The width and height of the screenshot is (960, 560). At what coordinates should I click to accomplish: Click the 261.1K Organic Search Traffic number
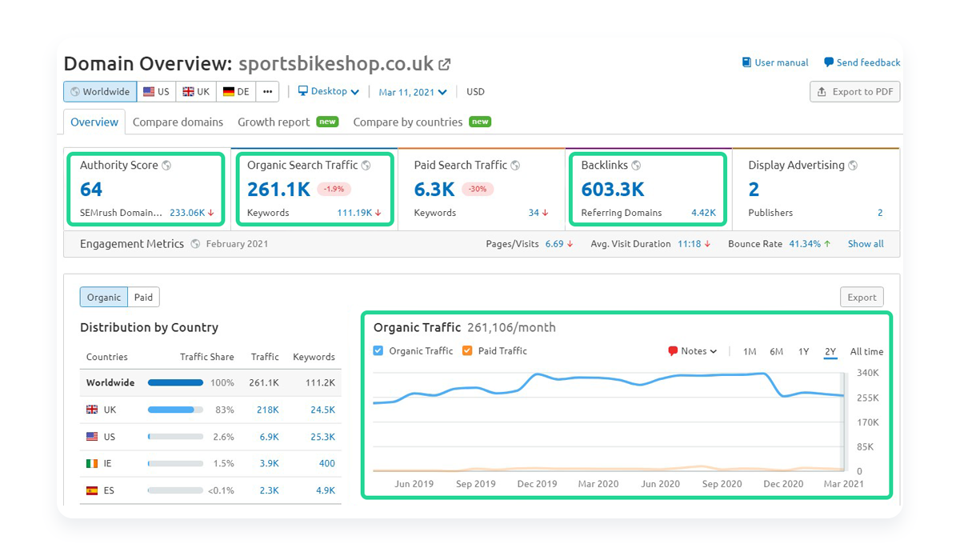(x=279, y=190)
